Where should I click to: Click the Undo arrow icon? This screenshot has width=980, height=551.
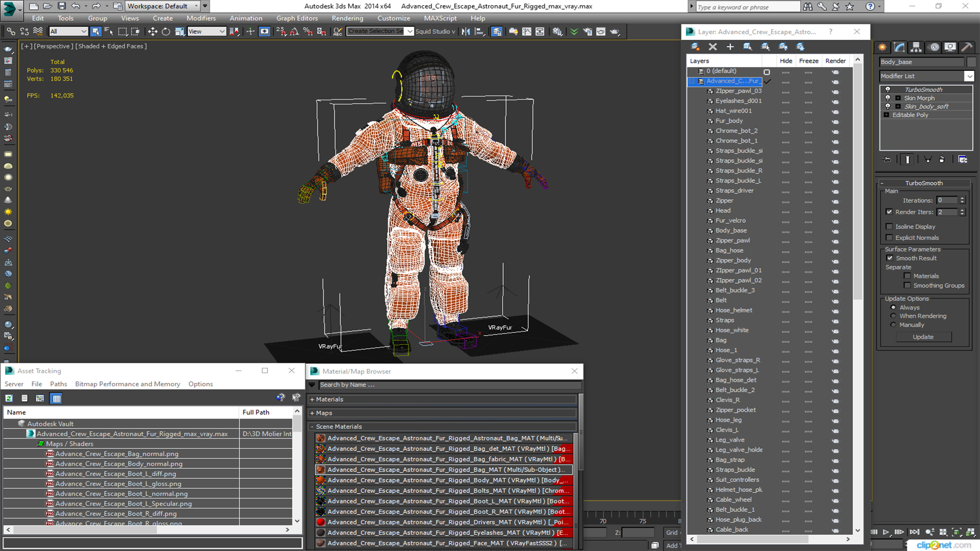click(76, 6)
